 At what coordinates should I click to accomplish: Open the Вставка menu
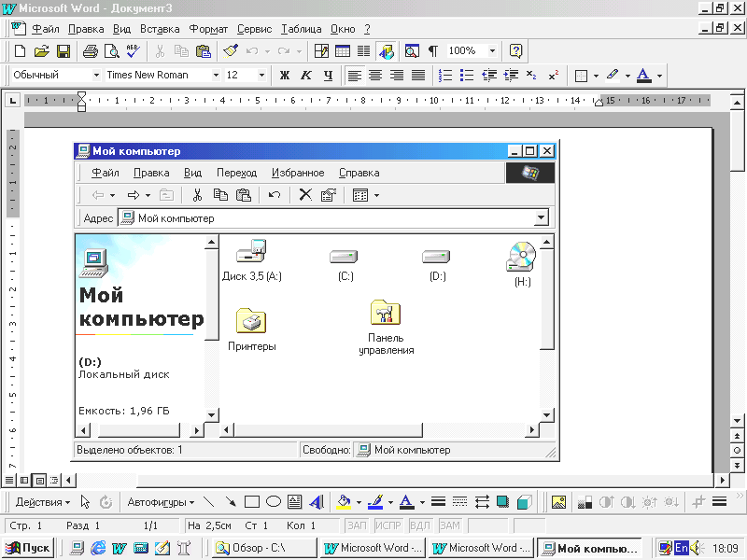[160, 29]
